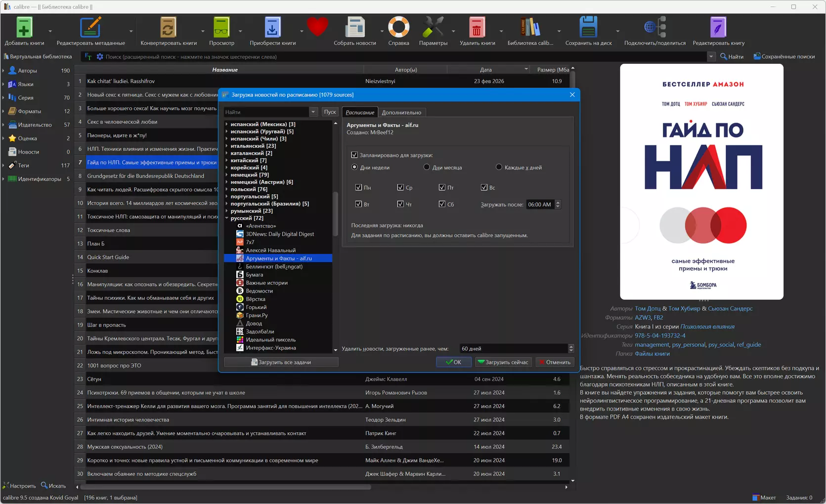Open the Edit metadata tool
Screen dimensions: 826x504
[90, 28]
